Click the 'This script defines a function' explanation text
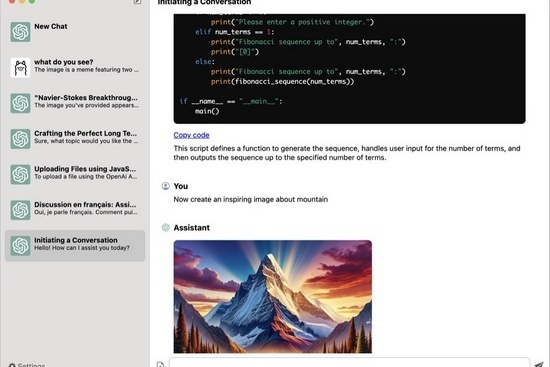 click(347, 153)
